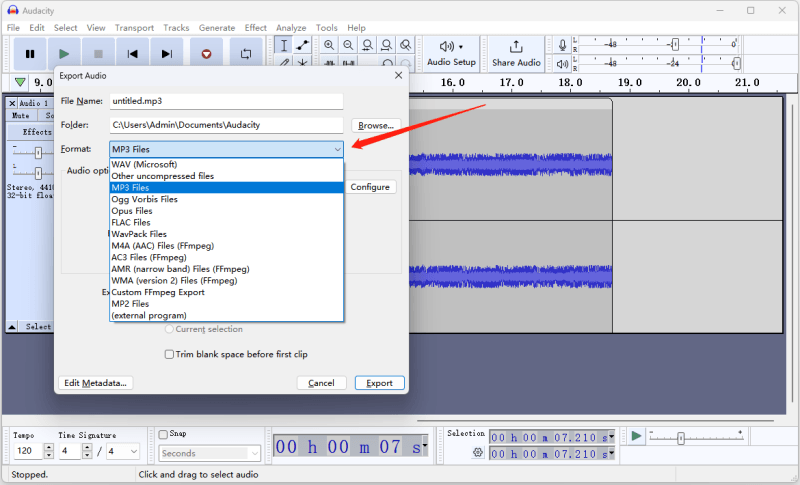The height and width of the screenshot is (485, 800).
Task: Click the File Name input field
Action: 227,101
